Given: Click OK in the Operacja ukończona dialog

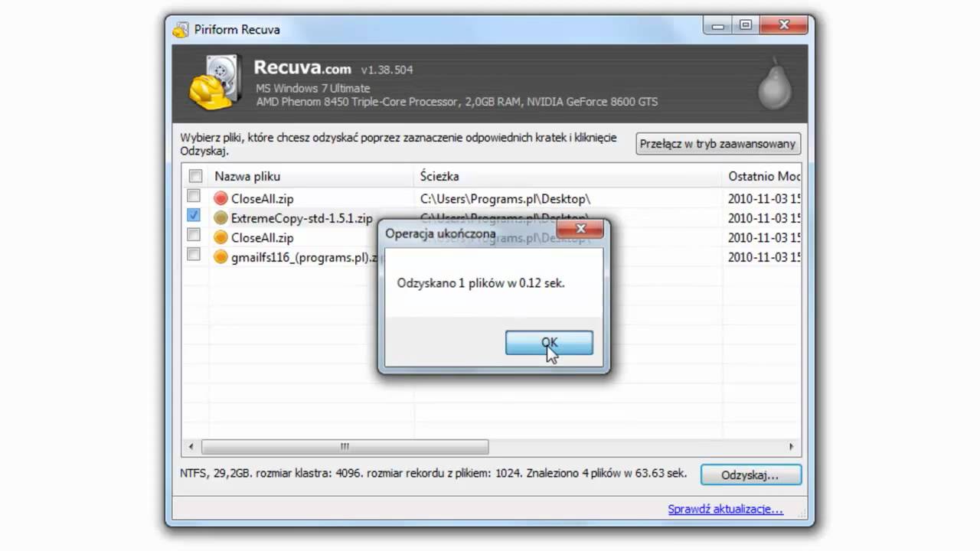Looking at the screenshot, I should [x=549, y=343].
